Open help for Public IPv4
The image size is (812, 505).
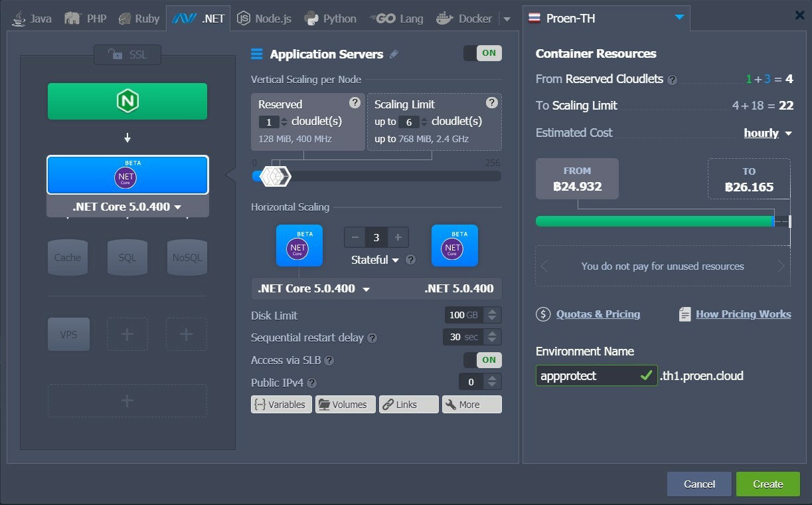pyautogui.click(x=312, y=383)
